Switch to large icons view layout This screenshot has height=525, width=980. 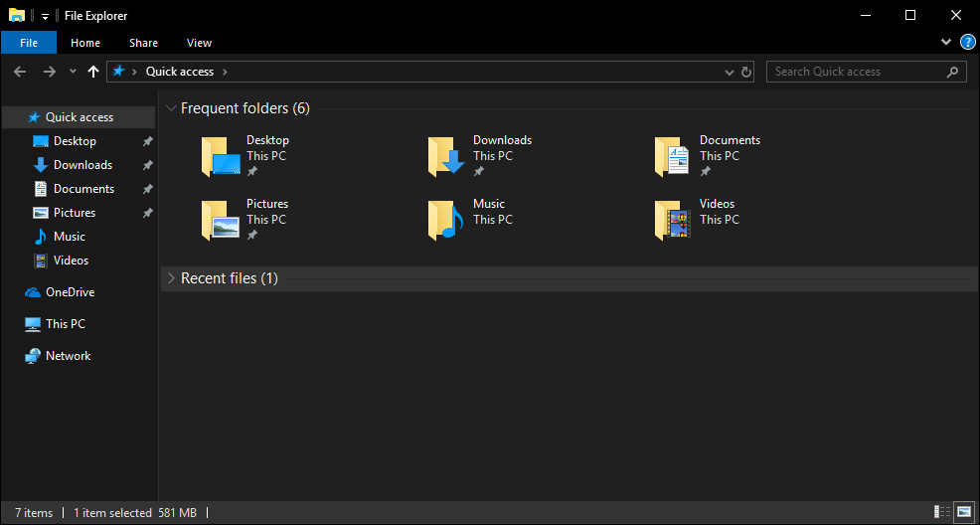[964, 512]
